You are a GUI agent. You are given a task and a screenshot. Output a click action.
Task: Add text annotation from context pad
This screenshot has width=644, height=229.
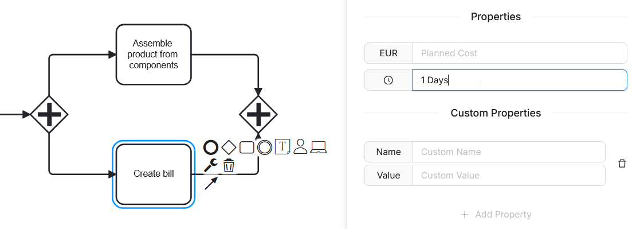282,147
